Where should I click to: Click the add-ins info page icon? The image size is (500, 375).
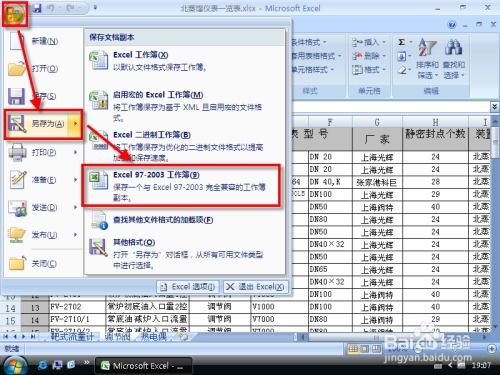click(99, 220)
